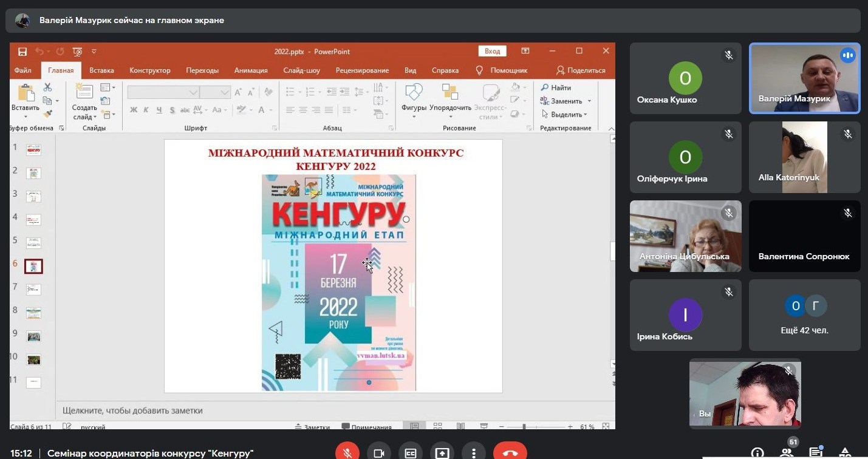Toggle the camera button in Meet
Viewport: 868px width, 459px height.
point(379,453)
